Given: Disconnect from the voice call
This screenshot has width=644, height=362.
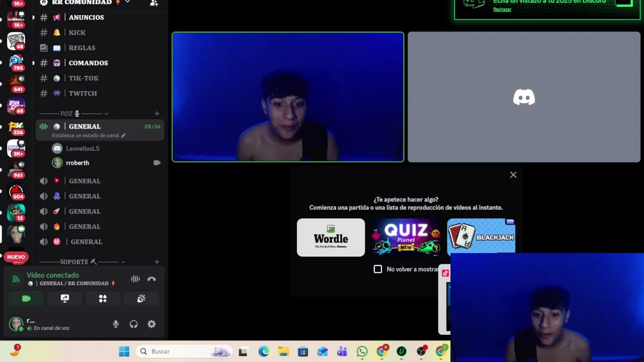Looking at the screenshot, I should click(x=151, y=279).
